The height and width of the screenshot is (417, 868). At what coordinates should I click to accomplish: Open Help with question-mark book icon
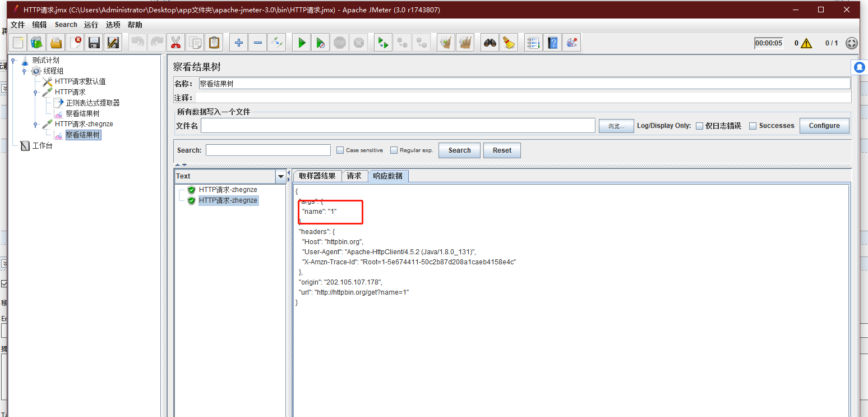point(552,43)
